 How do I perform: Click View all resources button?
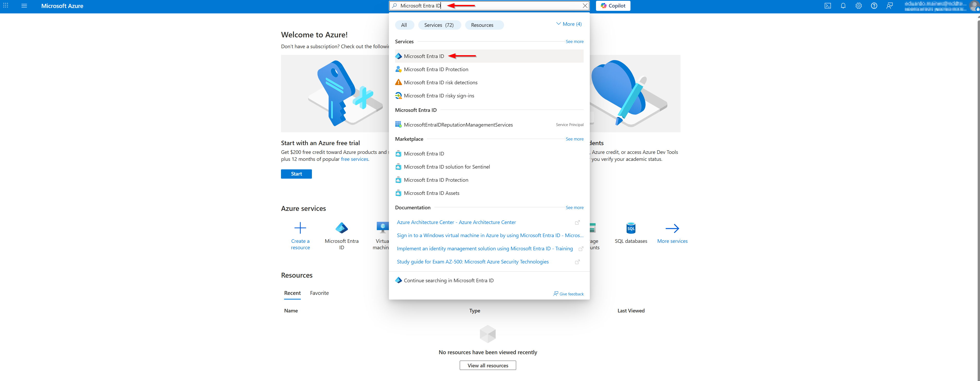(x=487, y=365)
